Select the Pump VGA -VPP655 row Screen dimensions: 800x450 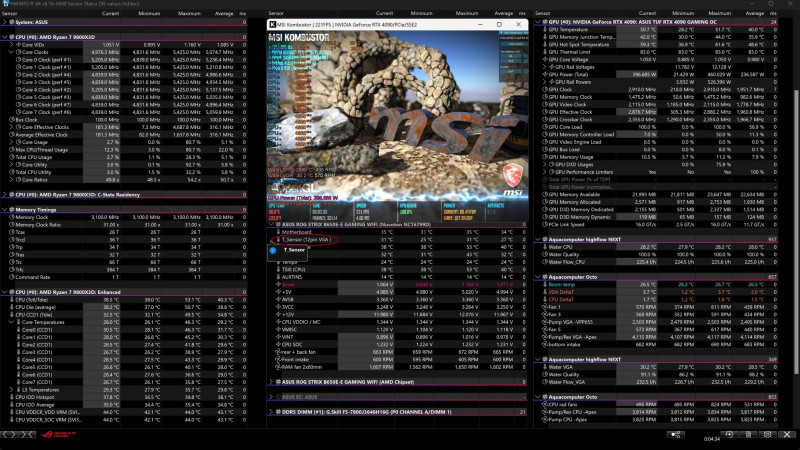[656, 322]
